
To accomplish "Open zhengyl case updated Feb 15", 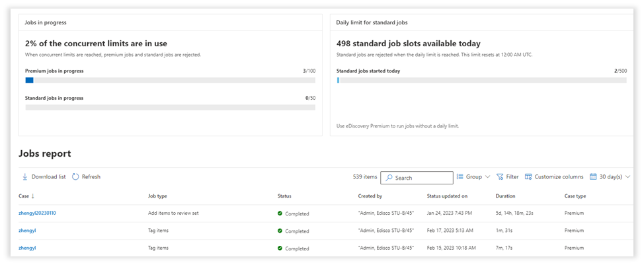I will (27, 248).
